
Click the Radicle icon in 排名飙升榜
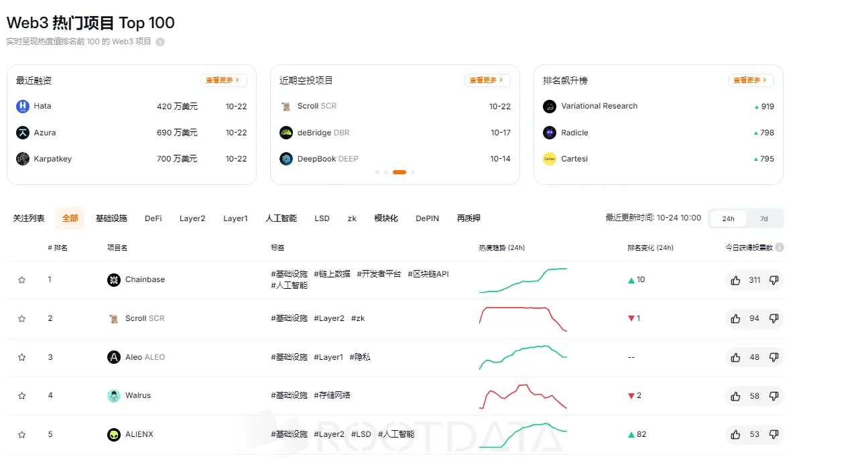[x=549, y=133]
